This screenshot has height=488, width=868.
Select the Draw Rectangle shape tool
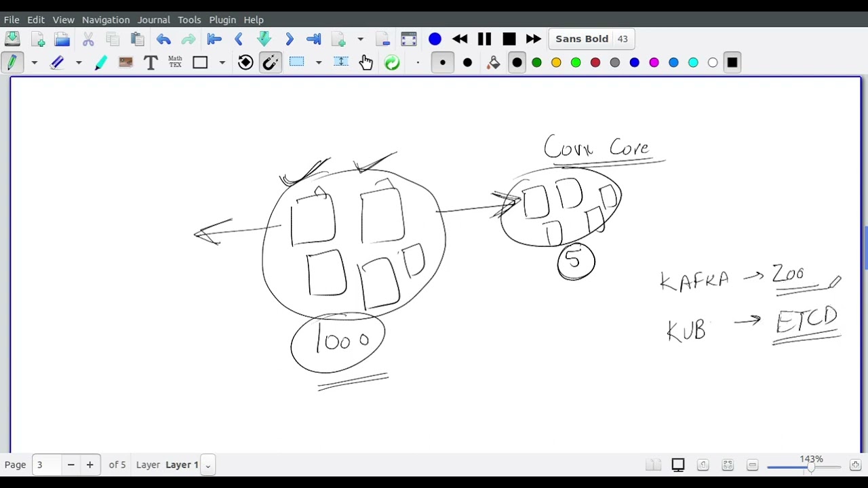[x=200, y=62]
